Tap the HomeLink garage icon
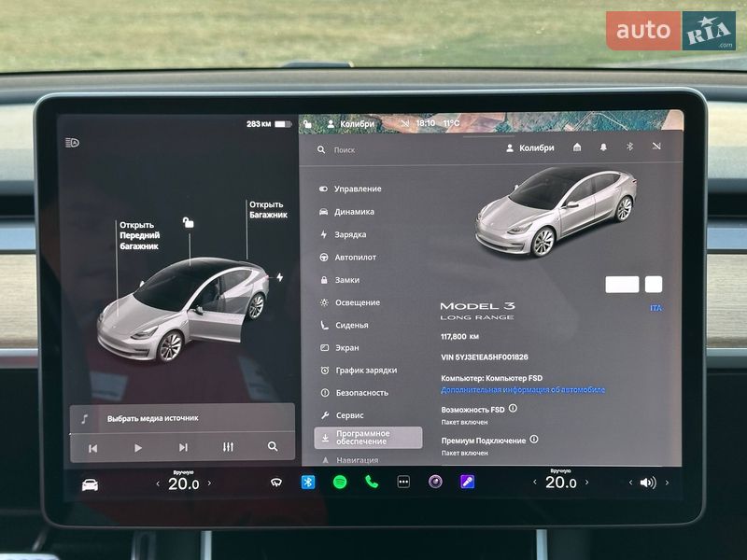747x560 pixels. point(577,147)
